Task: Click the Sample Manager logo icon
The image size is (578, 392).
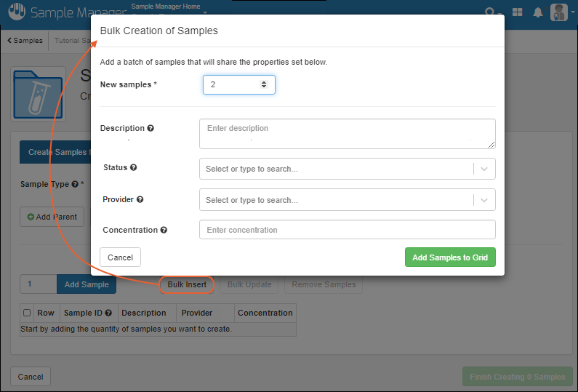Action: coord(15,13)
